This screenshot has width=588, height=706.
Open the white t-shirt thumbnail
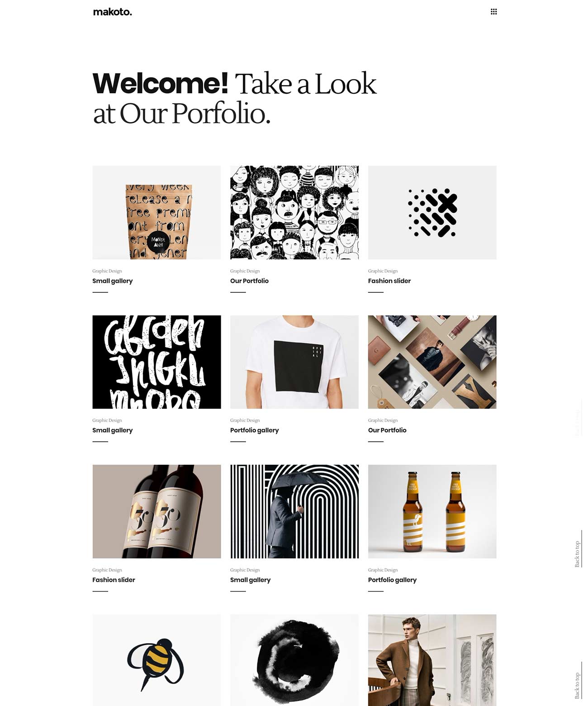pyautogui.click(x=294, y=362)
